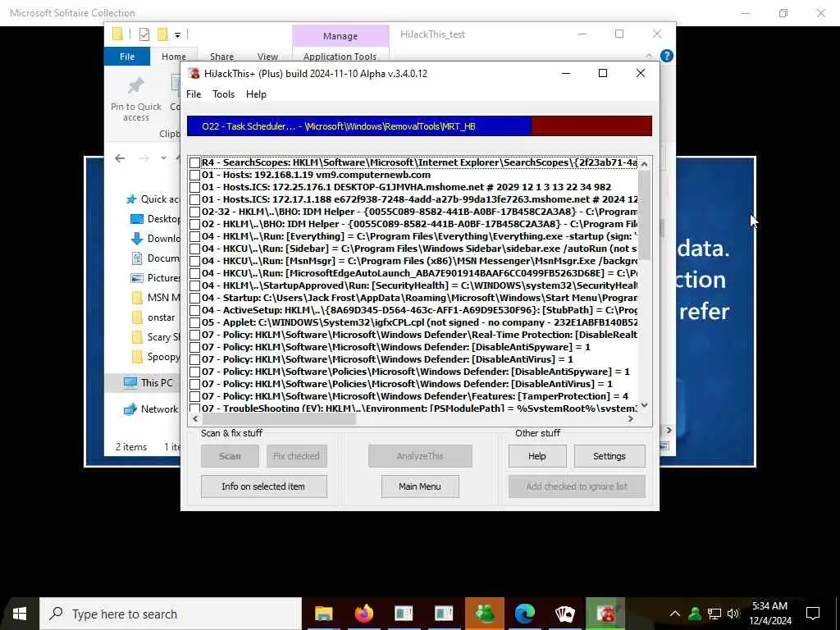Check O4 Run Everything entry checkbox
Image resolution: width=840 pixels, height=630 pixels.
click(x=194, y=236)
